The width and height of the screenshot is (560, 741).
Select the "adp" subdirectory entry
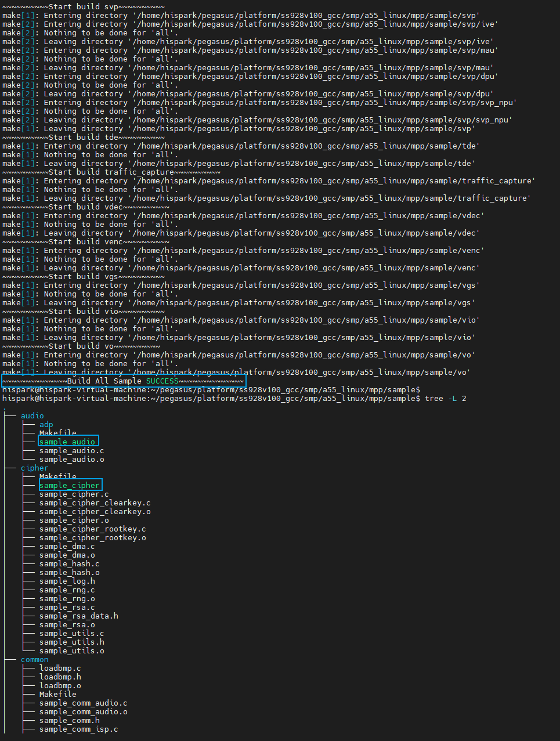tap(46, 424)
